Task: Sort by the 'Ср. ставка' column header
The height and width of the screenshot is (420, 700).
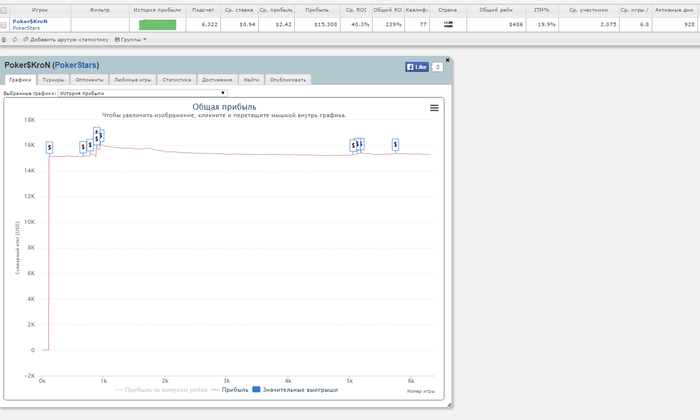Action: tap(239, 10)
